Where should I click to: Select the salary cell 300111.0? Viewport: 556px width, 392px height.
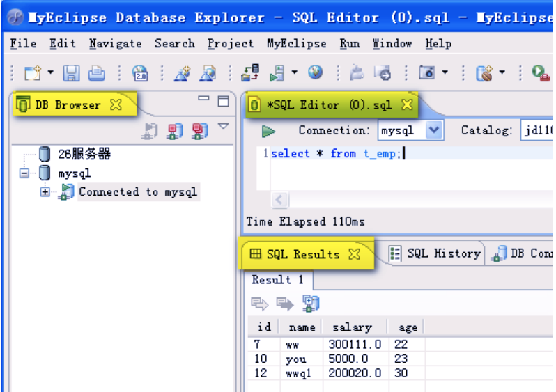click(x=355, y=344)
